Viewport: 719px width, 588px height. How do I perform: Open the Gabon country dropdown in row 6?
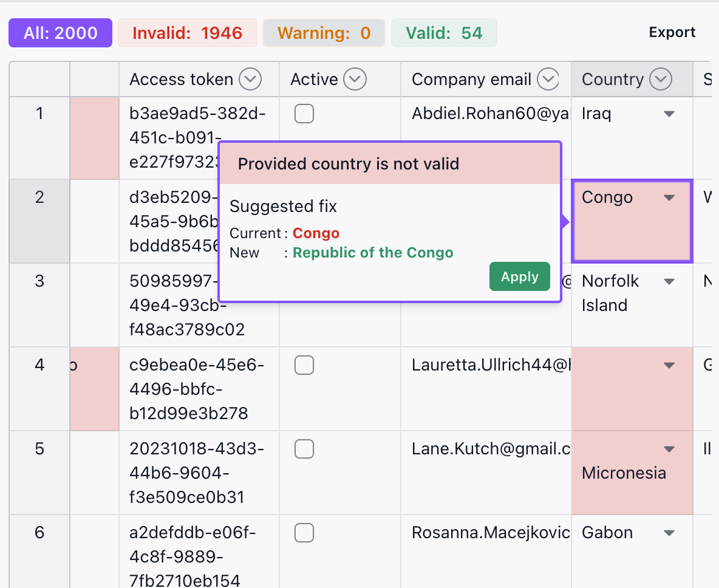coord(669,533)
